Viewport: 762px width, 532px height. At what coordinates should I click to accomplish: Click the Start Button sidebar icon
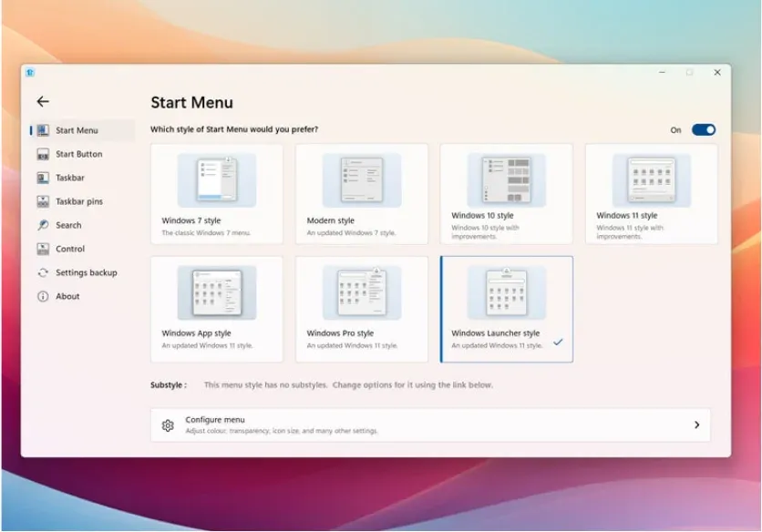(43, 154)
